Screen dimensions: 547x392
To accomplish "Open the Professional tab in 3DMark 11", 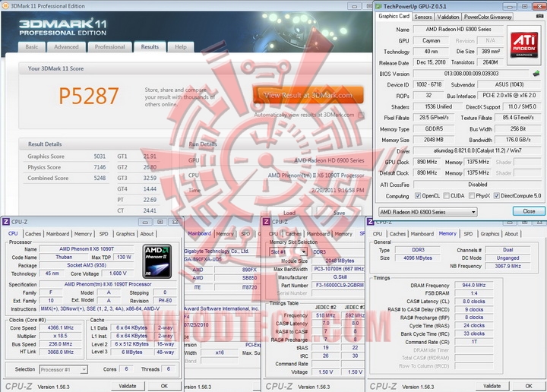I will click(x=110, y=47).
